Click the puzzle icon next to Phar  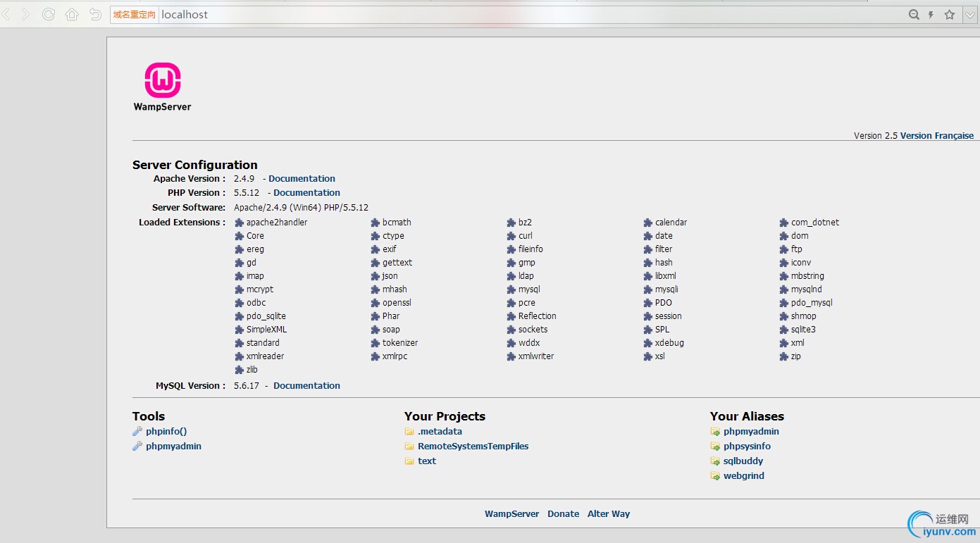(x=376, y=316)
